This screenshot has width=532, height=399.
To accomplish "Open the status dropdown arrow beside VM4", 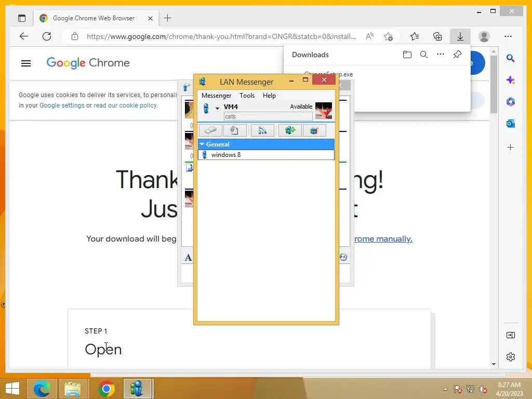I will pos(217,108).
